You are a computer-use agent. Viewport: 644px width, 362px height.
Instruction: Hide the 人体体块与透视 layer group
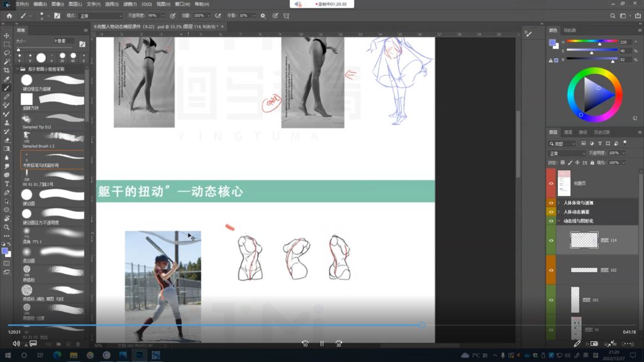click(551, 203)
